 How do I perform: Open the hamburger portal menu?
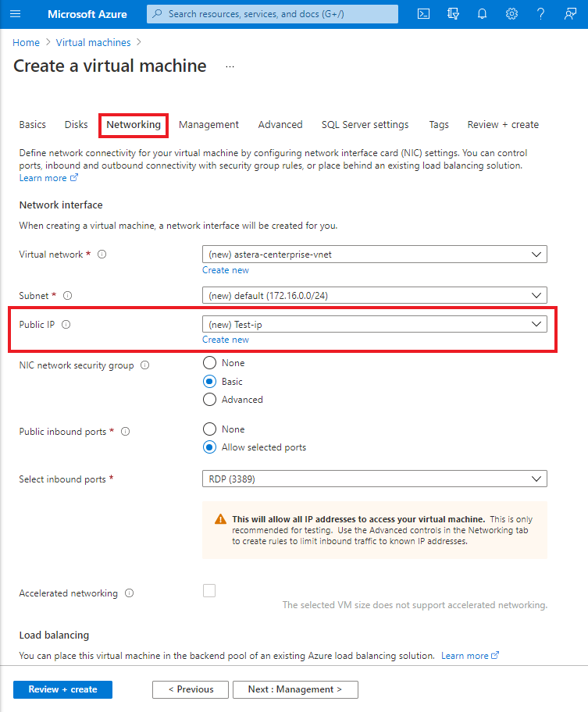tap(15, 14)
